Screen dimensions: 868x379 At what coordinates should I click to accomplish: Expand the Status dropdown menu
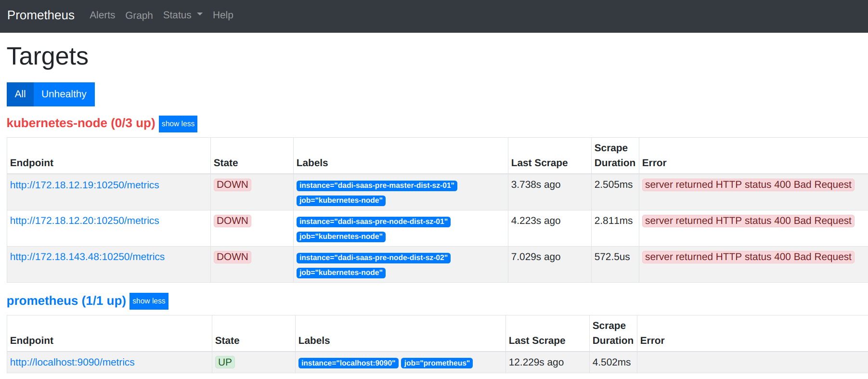pyautogui.click(x=182, y=15)
